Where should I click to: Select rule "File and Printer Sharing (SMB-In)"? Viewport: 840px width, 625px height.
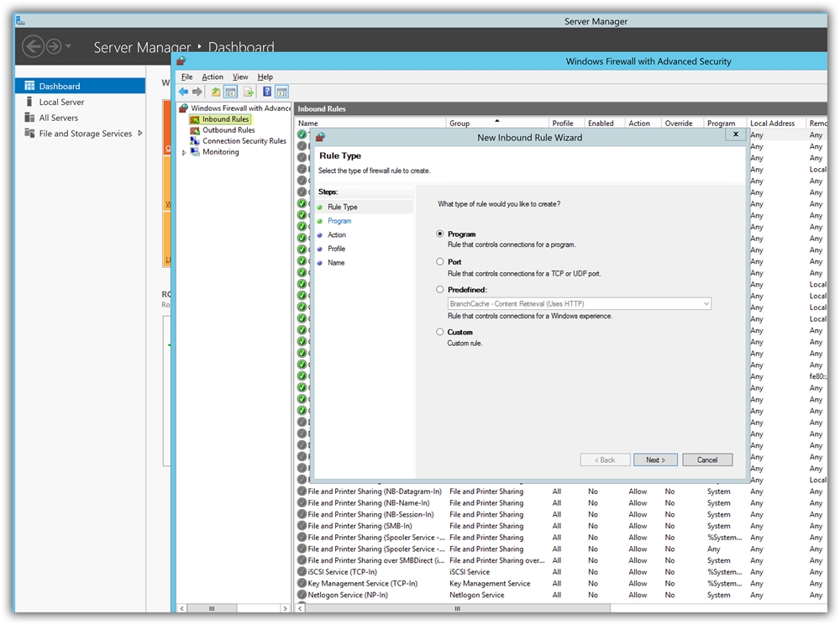click(360, 526)
